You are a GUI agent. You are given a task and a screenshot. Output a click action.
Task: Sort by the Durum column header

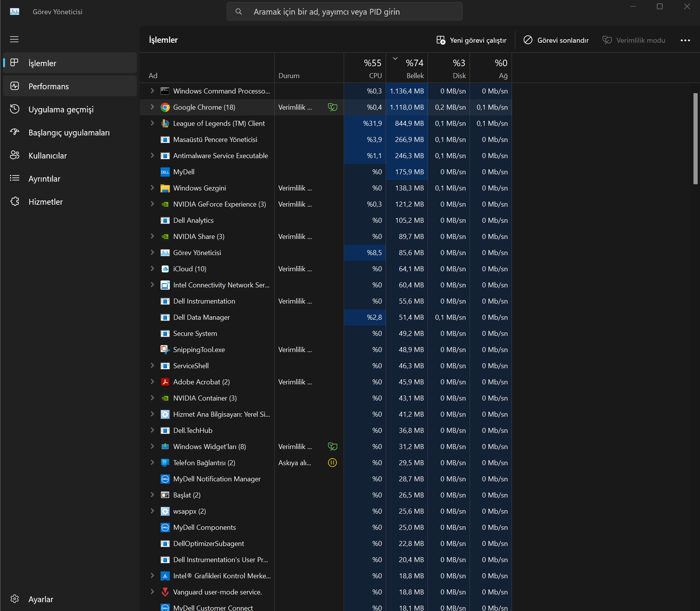pos(309,68)
